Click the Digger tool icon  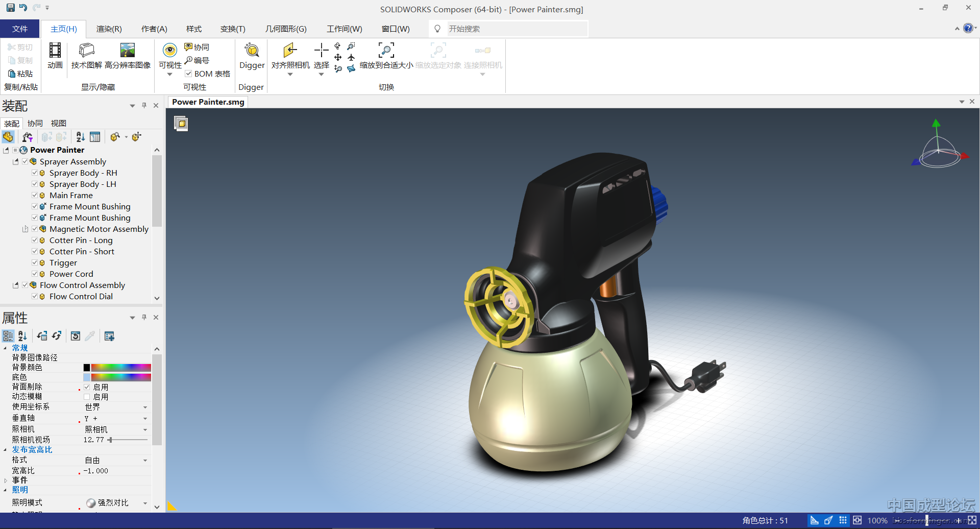[x=252, y=51]
